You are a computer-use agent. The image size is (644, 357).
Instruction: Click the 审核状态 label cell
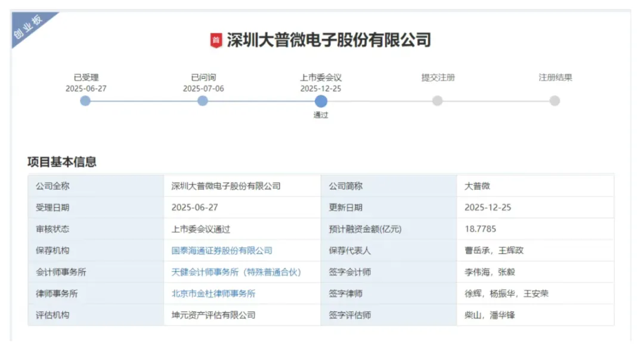[x=95, y=229]
